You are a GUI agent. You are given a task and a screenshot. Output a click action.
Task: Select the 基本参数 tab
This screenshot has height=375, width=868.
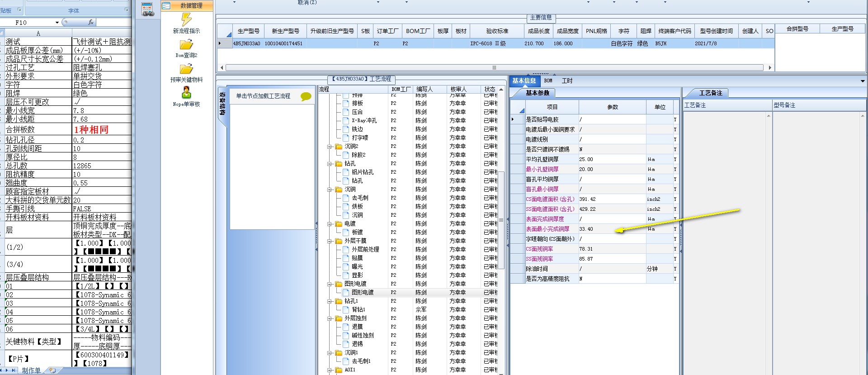point(537,93)
